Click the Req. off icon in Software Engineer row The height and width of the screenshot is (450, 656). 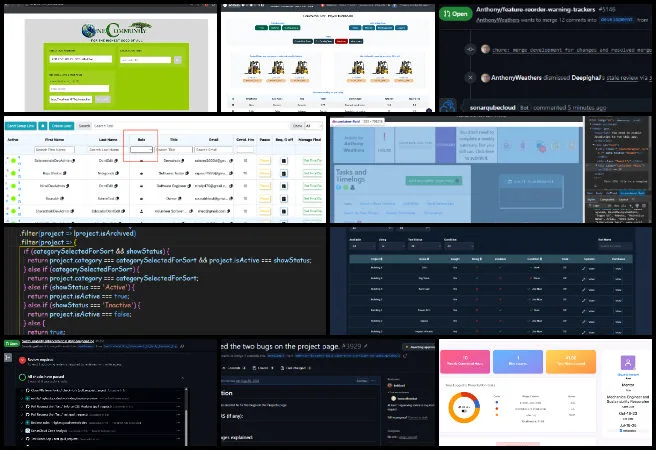point(284,186)
